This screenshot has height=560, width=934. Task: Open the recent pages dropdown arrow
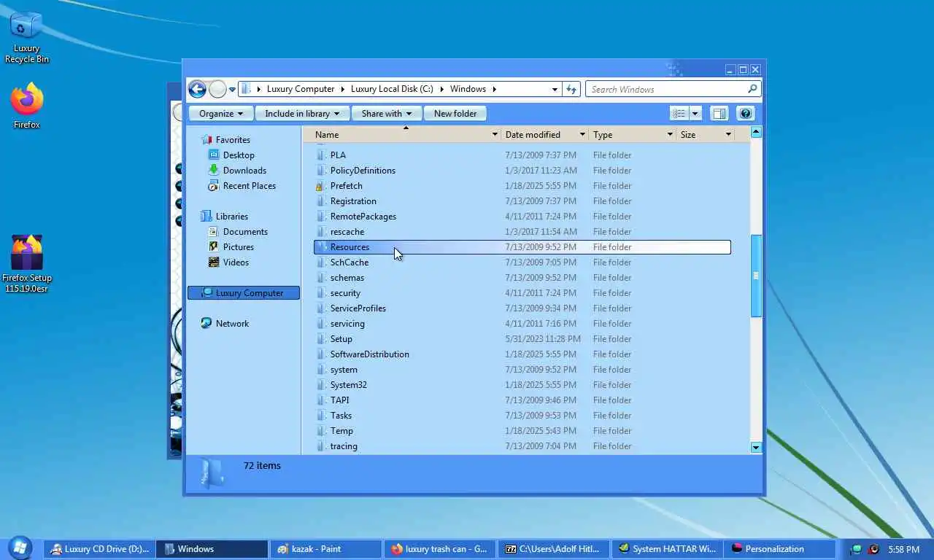pyautogui.click(x=232, y=90)
